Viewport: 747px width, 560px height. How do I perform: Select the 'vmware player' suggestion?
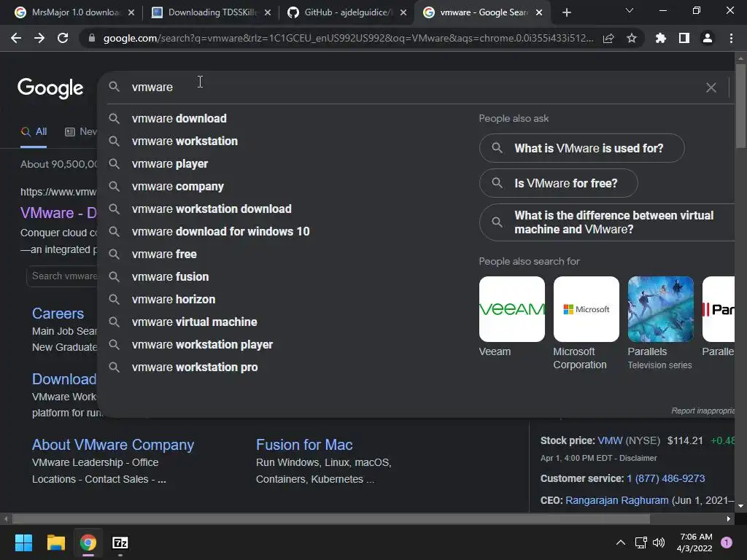tap(170, 164)
